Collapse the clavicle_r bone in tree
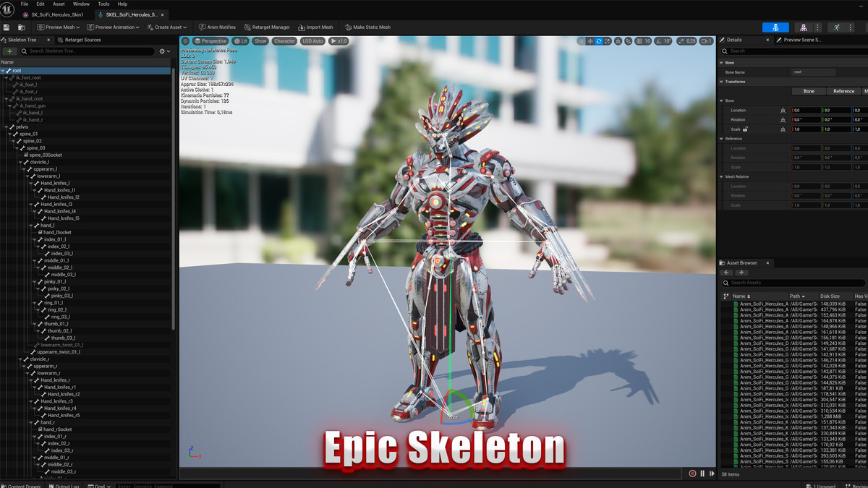 coord(20,359)
